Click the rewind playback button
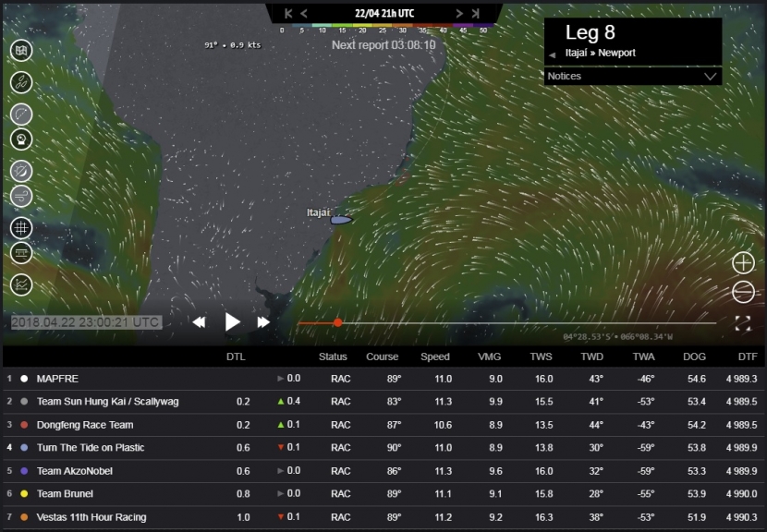The image size is (767, 532). (199, 322)
